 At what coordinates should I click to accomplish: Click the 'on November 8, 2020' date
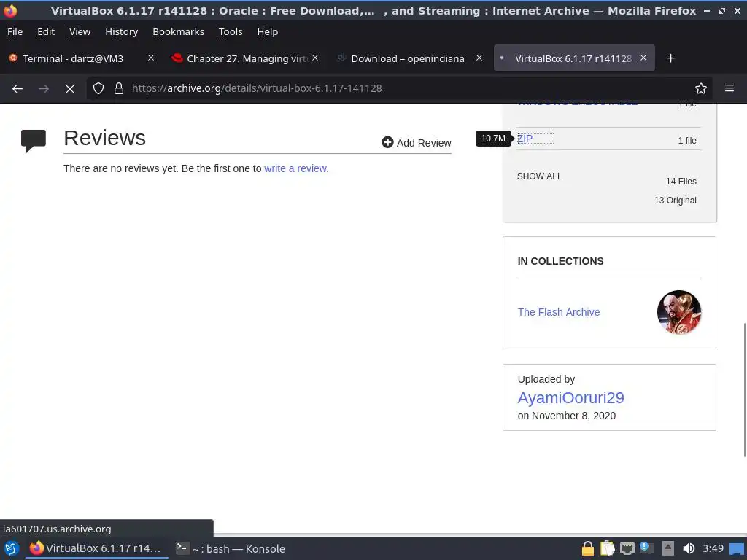pos(566,416)
